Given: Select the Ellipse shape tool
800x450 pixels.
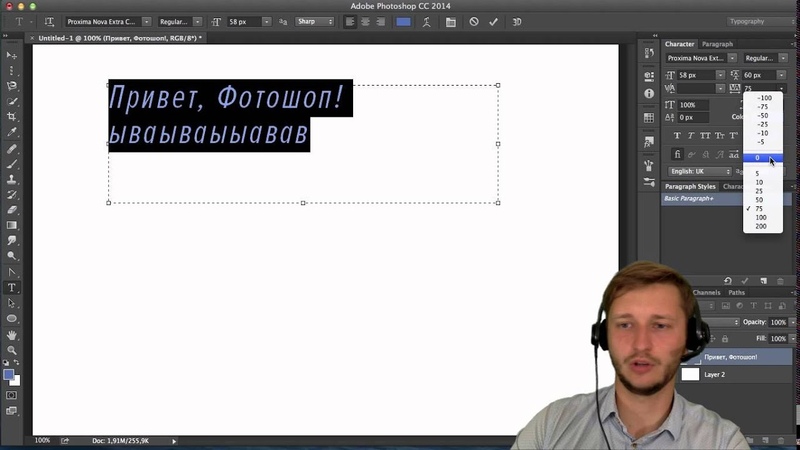Looking at the screenshot, I should 12,319.
